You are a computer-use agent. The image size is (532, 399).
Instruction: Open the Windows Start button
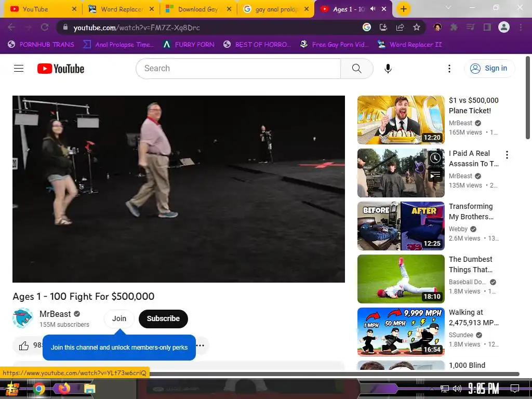pos(11,389)
